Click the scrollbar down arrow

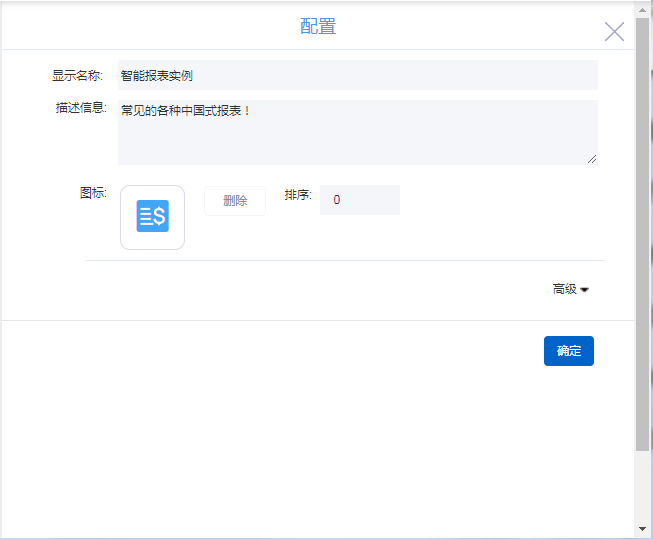click(642, 529)
